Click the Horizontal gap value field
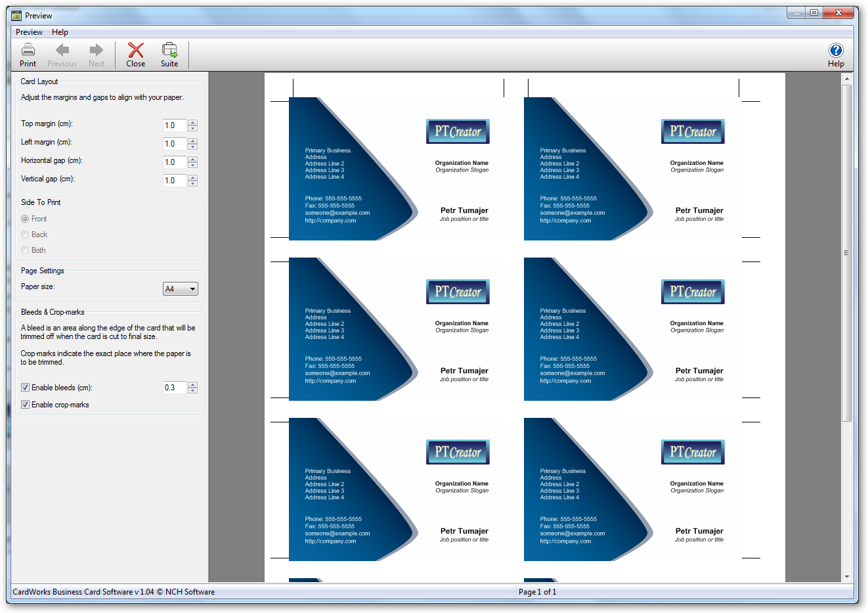The height and width of the screenshot is (613, 868). (175, 162)
